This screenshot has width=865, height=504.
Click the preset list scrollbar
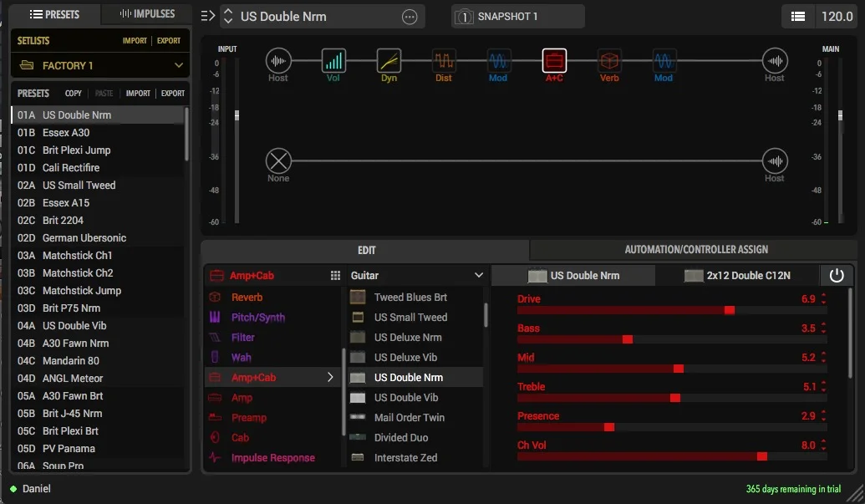(186, 134)
